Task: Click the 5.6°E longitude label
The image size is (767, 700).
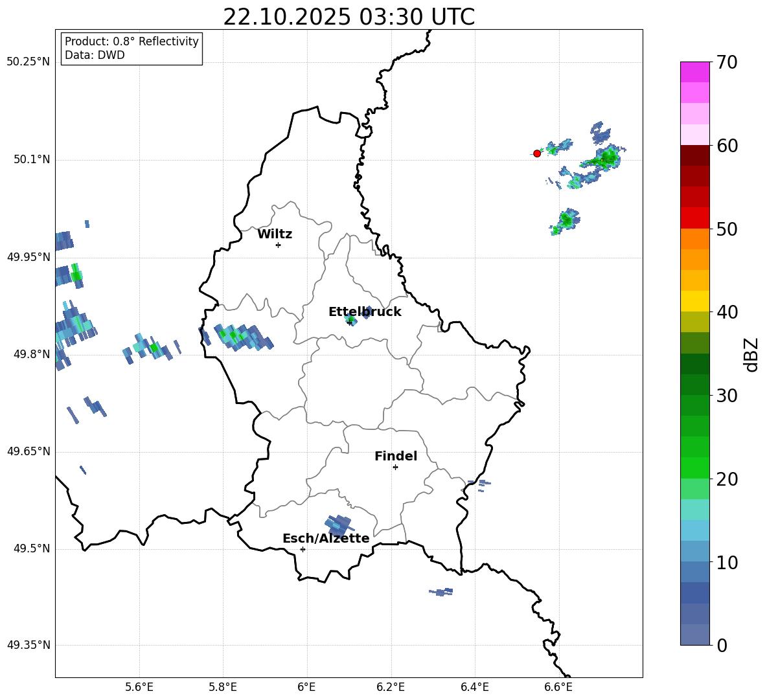Action: click(x=139, y=687)
